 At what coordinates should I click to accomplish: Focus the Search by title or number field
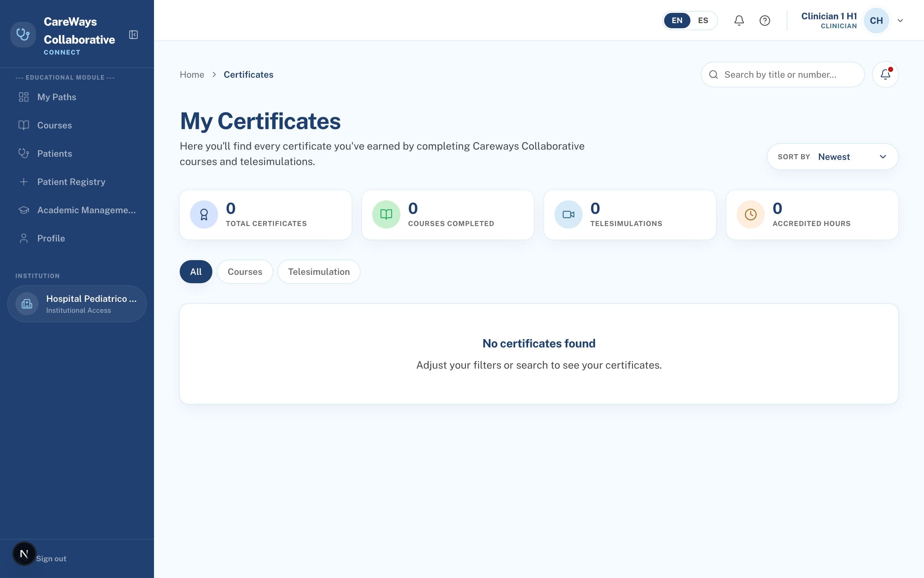pos(782,74)
